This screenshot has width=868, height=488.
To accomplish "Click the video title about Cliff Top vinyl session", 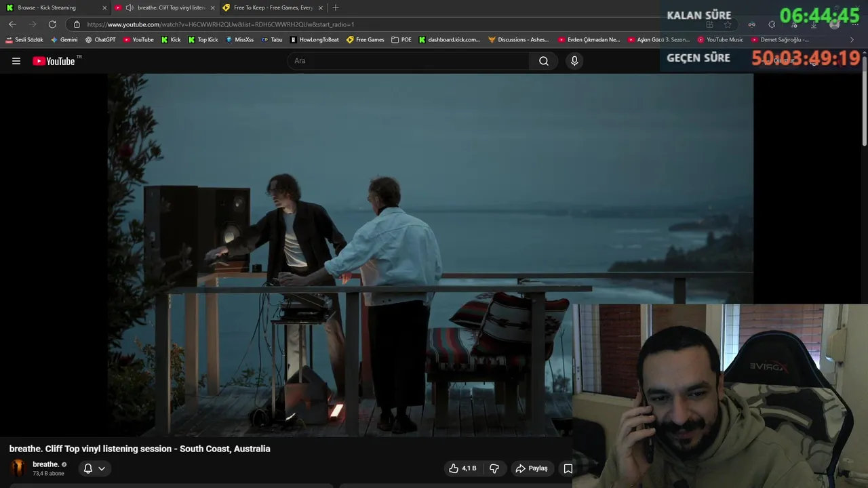I will (x=140, y=449).
